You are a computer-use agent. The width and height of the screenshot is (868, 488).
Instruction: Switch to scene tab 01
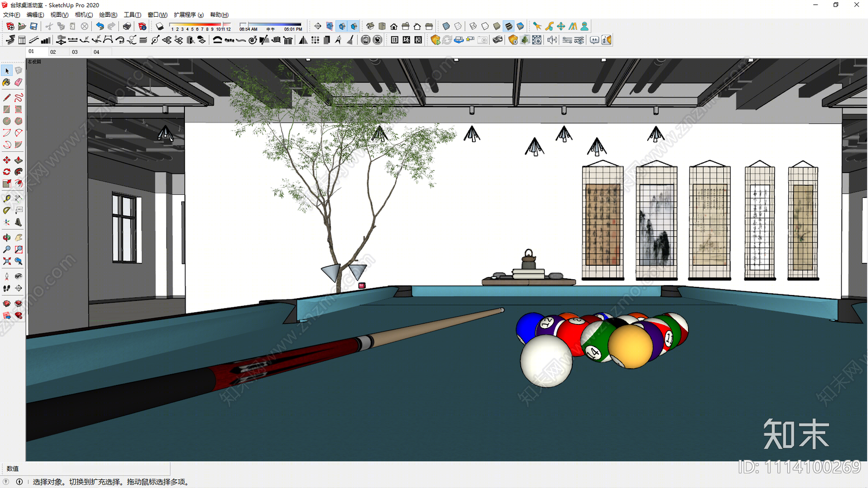pos(37,52)
